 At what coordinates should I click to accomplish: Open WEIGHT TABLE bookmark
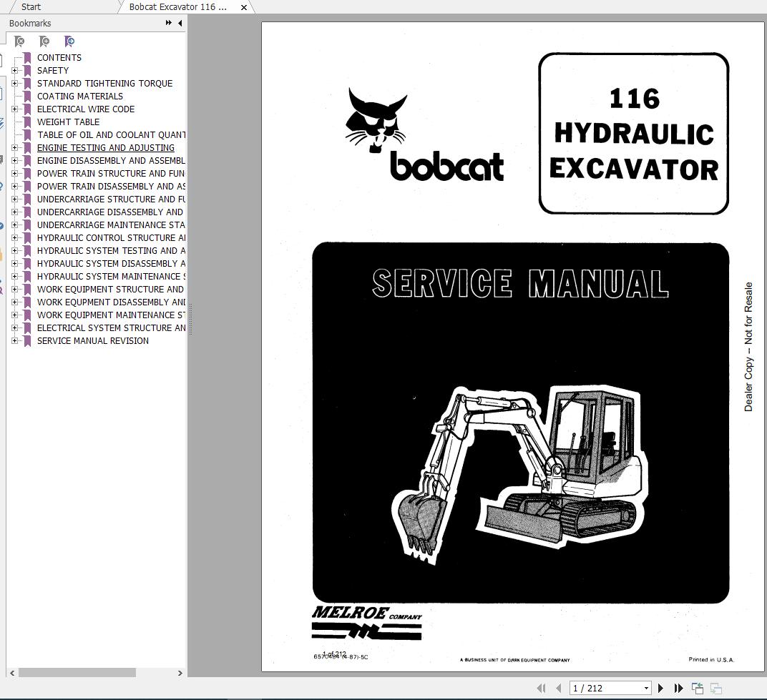click(68, 122)
